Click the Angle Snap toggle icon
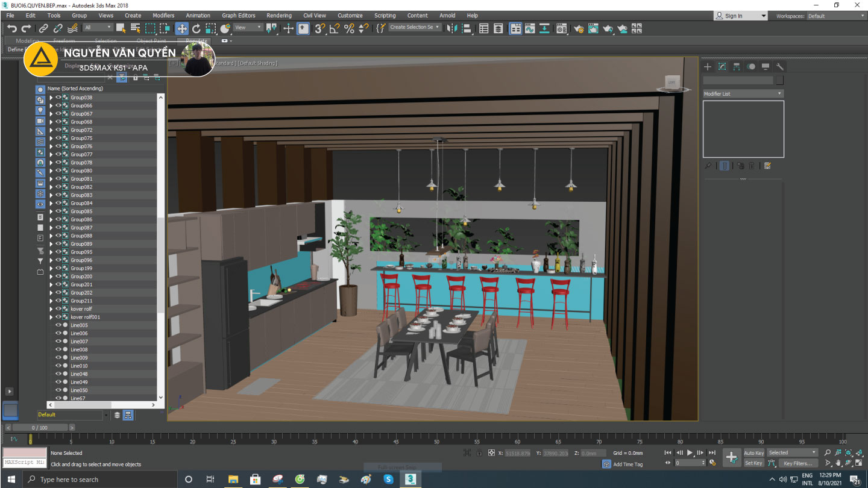The width and height of the screenshot is (868, 488). click(335, 28)
